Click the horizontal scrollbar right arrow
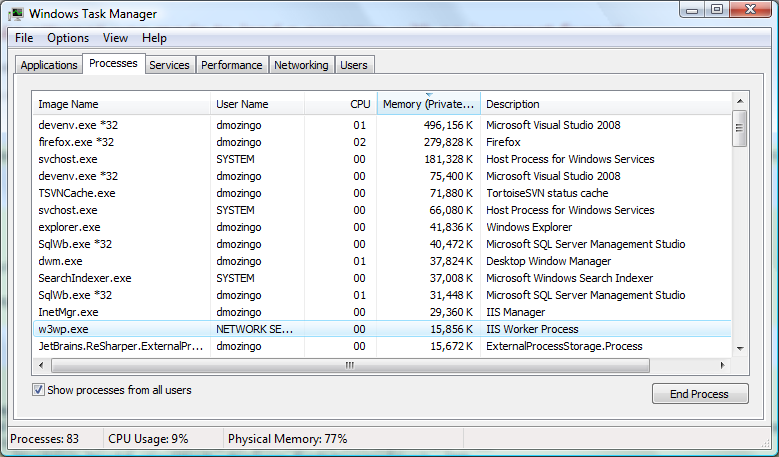The height and width of the screenshot is (457, 779). pos(723,366)
